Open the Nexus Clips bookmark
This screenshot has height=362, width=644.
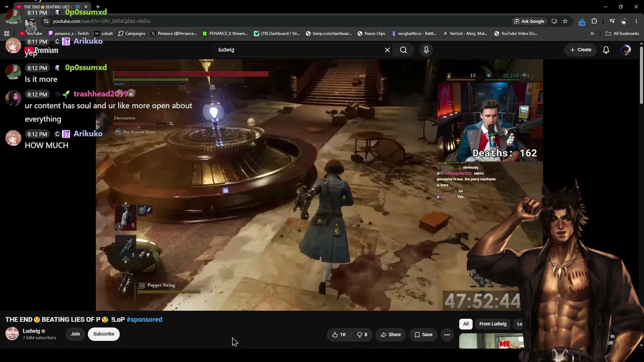tap(371, 34)
